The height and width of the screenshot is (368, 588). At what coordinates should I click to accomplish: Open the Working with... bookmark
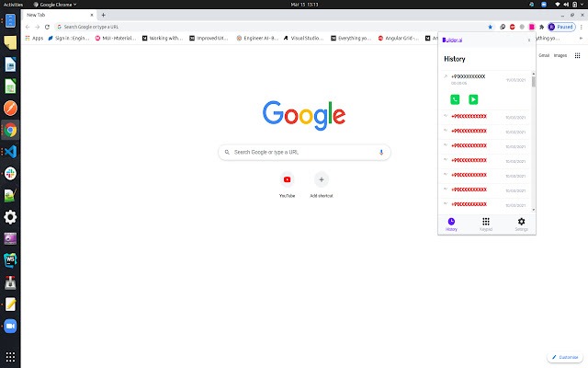pos(163,38)
